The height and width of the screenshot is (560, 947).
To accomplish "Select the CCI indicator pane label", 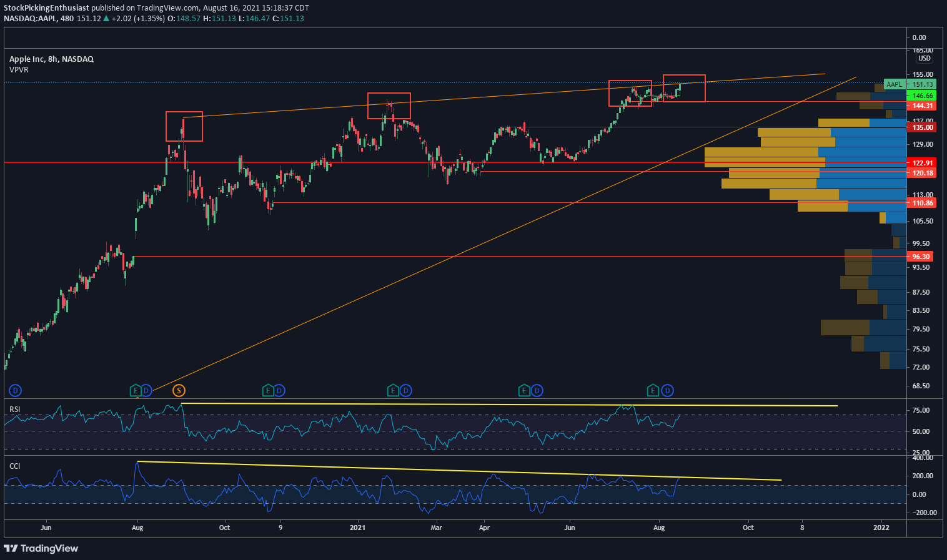I will pos(14,466).
